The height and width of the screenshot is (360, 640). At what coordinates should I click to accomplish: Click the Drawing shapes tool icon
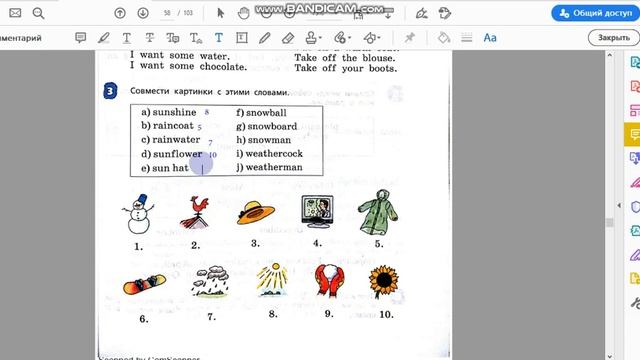point(369,38)
